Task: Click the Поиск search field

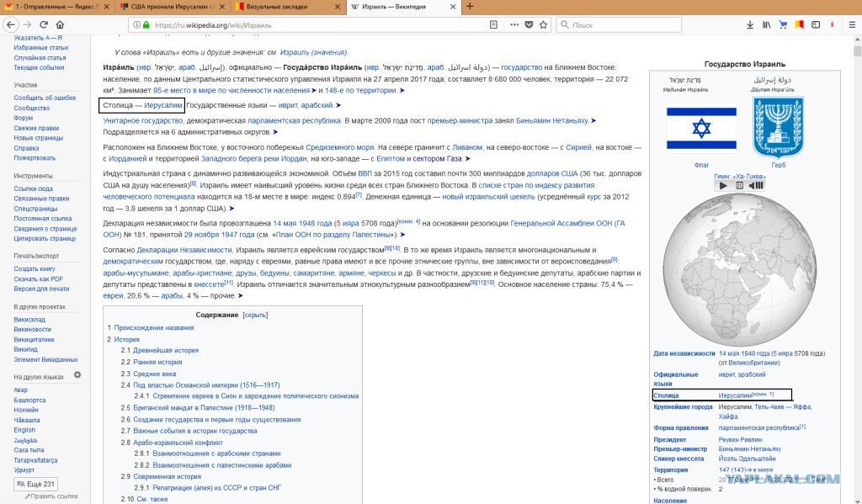Action: tap(619, 24)
